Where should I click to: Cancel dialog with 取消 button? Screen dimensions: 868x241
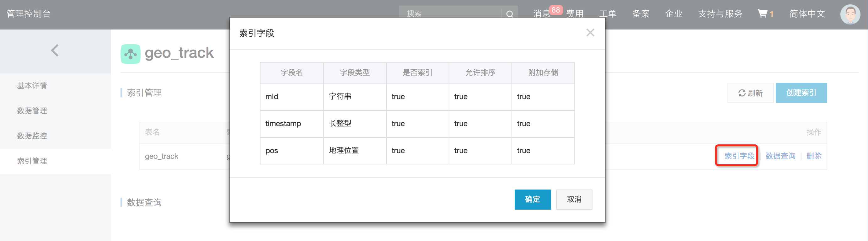click(x=574, y=199)
